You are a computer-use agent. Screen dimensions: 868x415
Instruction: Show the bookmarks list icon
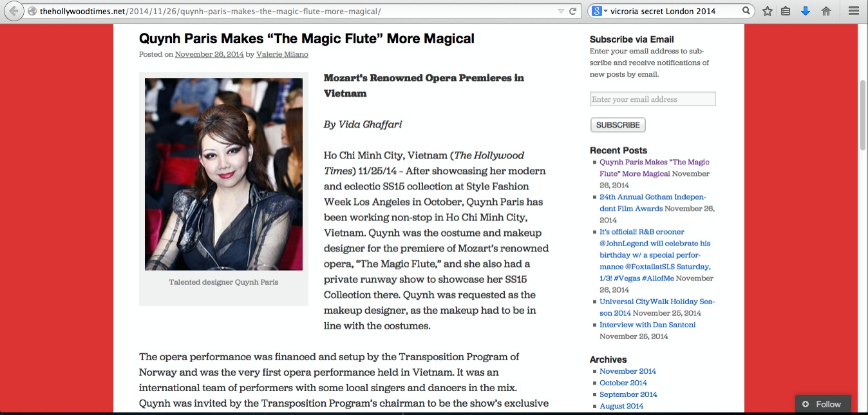click(786, 11)
